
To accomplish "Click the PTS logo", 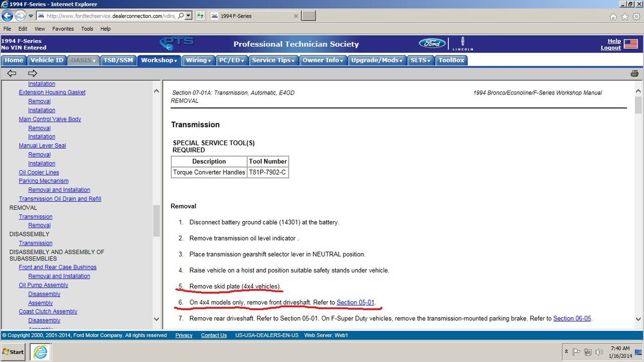I will [176, 44].
